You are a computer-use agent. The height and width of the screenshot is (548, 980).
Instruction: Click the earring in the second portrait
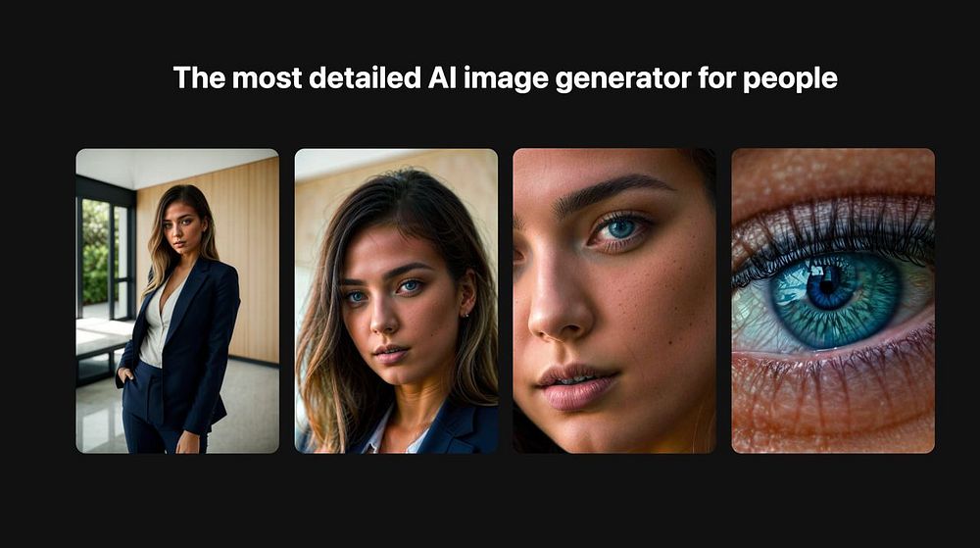(465, 314)
